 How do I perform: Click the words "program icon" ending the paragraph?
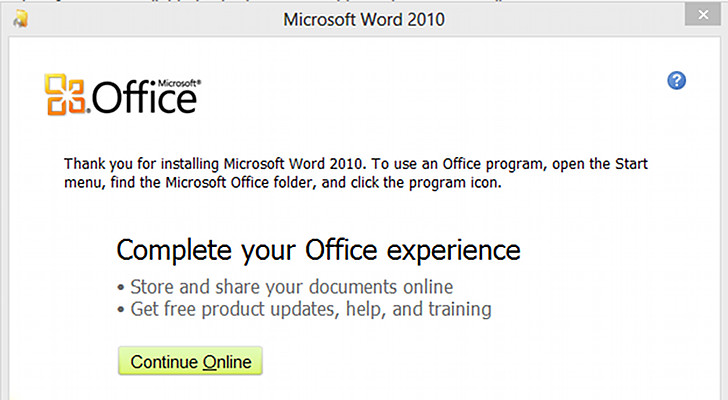pos(454,183)
